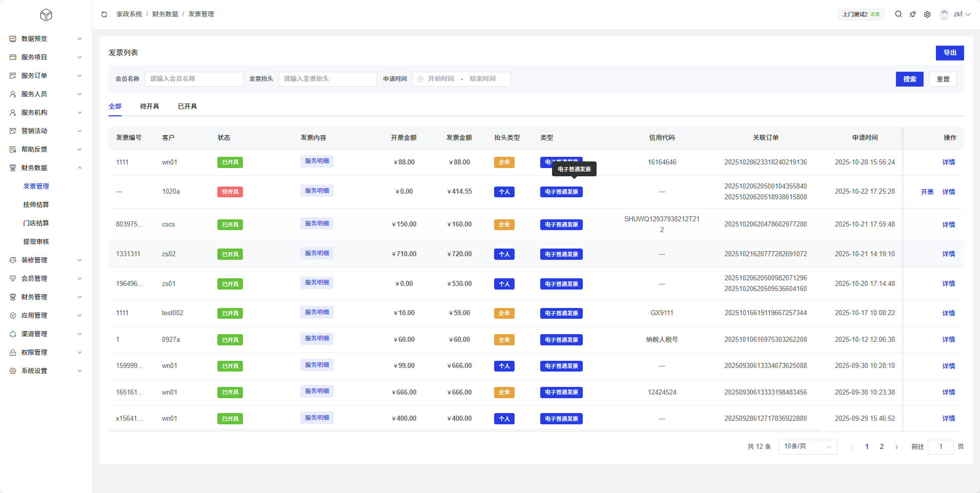The image size is (980, 493).
Task: Click the cube logo in sidebar
Action: [46, 15]
